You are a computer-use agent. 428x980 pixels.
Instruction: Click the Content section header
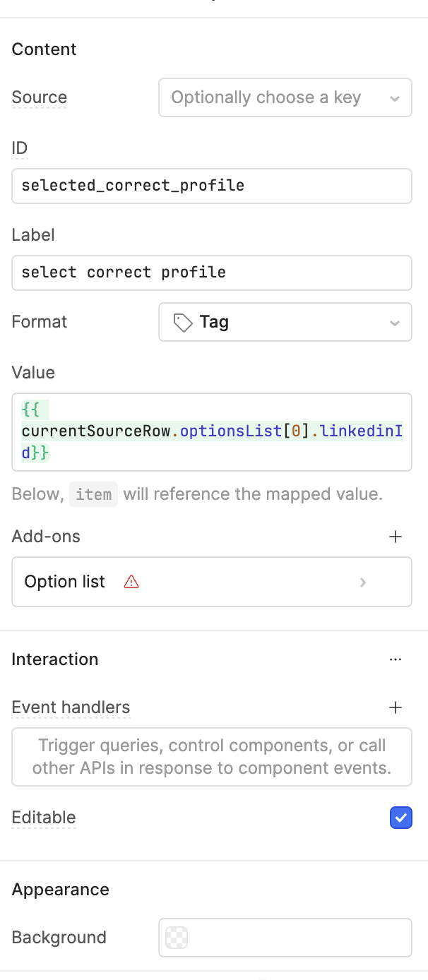(44, 49)
